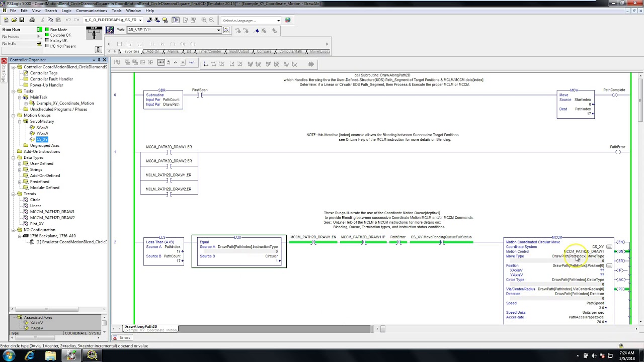The height and width of the screenshot is (362, 644).
Task: Expand the Example_XY_Coordinate_Motion program node
Action: click(x=26, y=103)
